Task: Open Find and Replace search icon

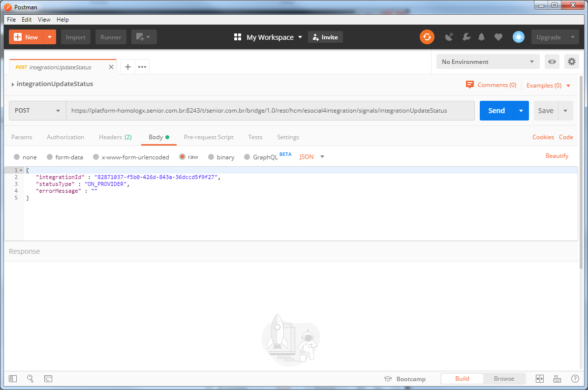Action: pos(31,379)
